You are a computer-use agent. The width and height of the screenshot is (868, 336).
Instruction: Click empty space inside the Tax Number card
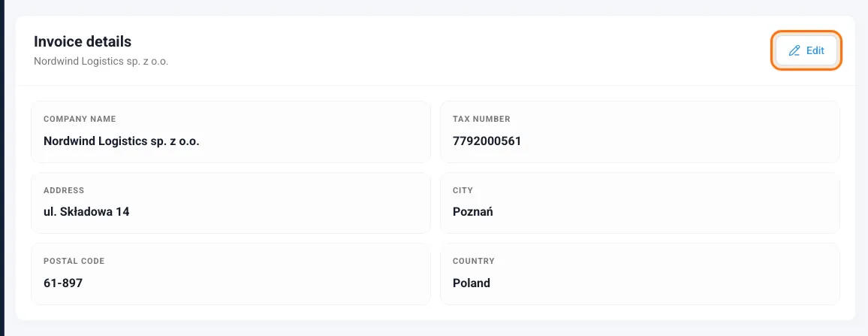pos(692,133)
